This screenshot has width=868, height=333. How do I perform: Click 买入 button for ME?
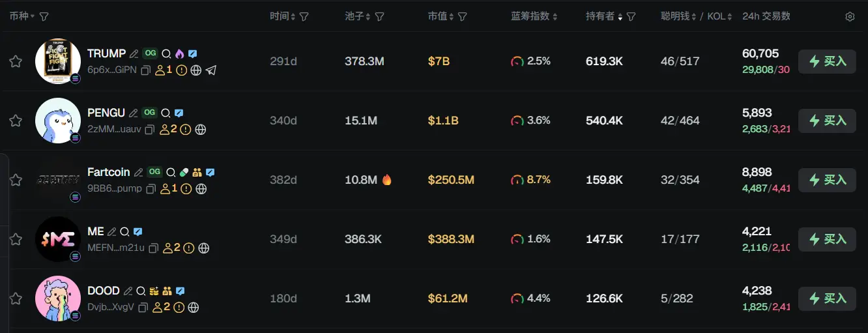tap(827, 239)
